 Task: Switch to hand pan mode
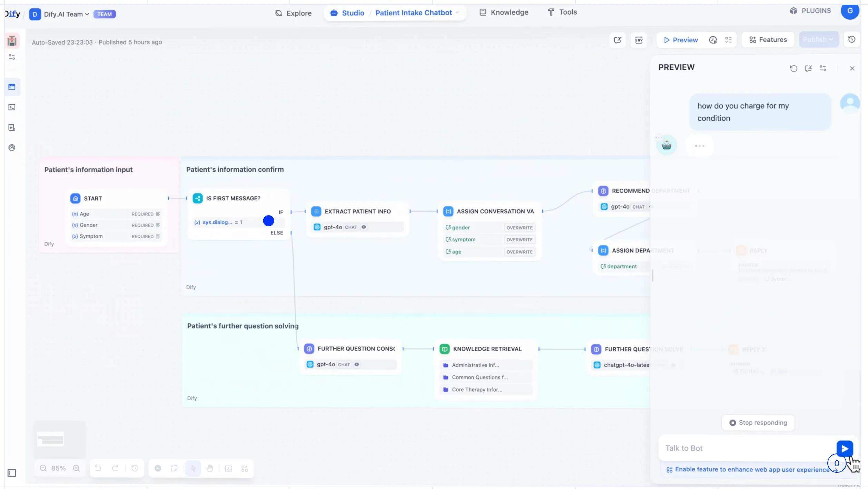click(210, 468)
